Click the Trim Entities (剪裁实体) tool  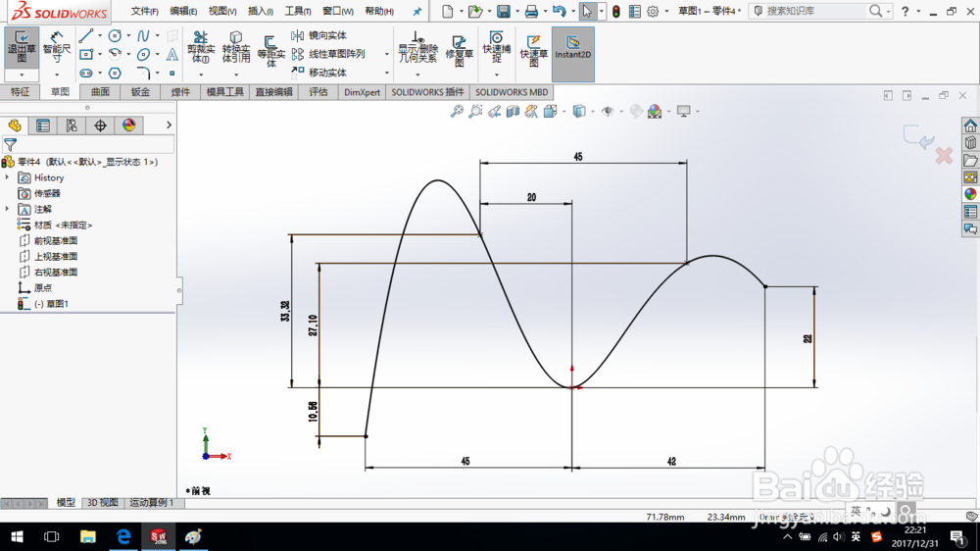click(201, 47)
